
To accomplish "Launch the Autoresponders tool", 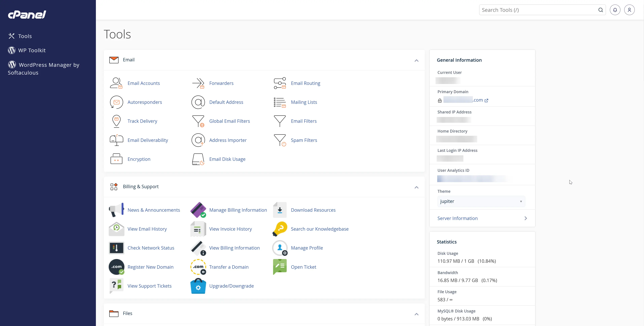I will (145, 102).
